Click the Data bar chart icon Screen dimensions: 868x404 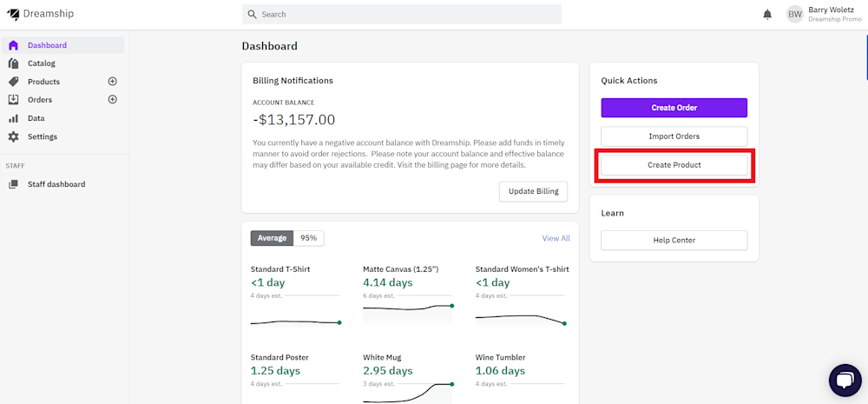(x=13, y=119)
